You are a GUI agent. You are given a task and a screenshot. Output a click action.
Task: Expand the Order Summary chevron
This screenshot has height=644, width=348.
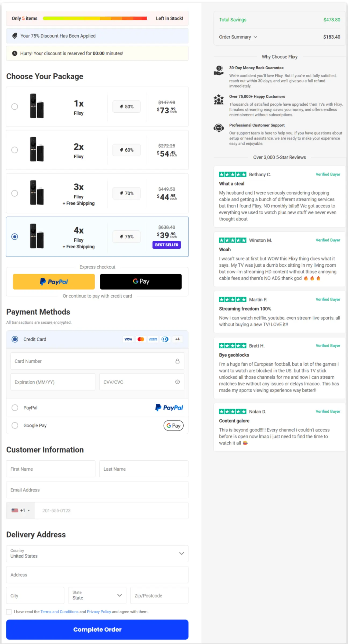point(255,37)
